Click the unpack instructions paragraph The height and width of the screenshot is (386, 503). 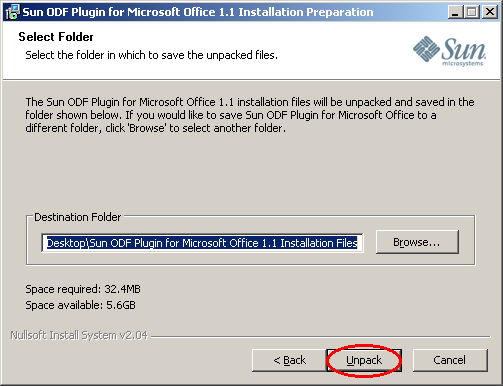pos(250,115)
